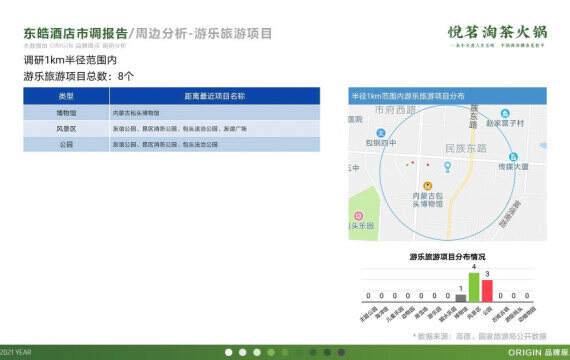Go to the last dark page dot

coord(341,352)
